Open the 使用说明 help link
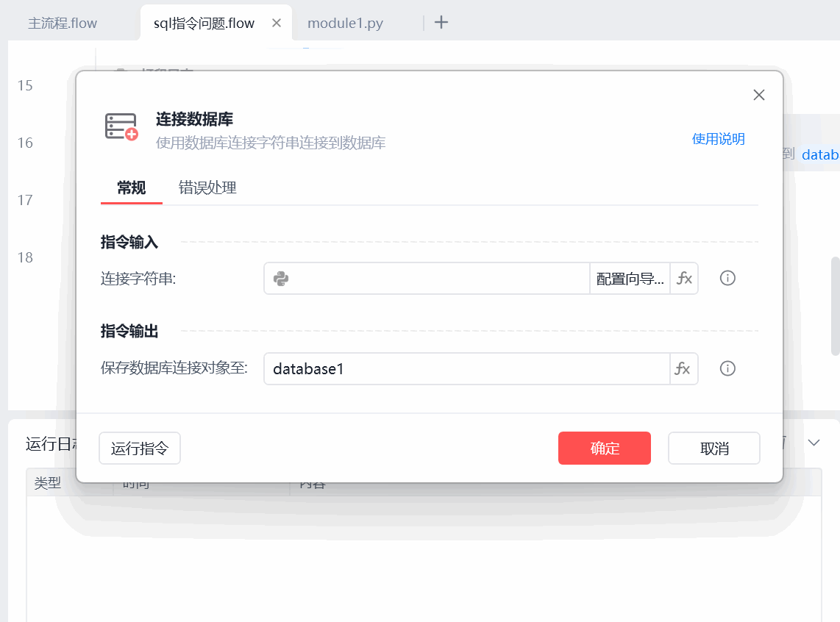840x622 pixels. coord(718,139)
